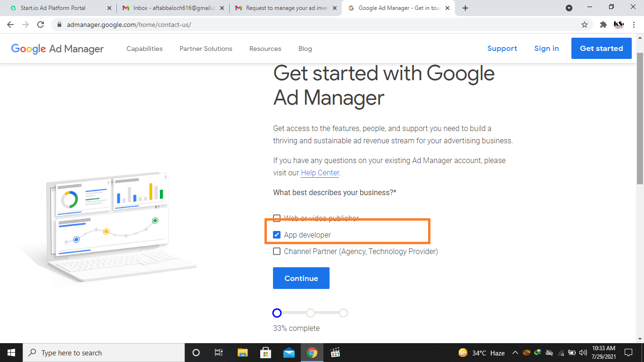Go back using the browser back arrow
Image resolution: width=644 pixels, height=362 pixels.
coord(10,25)
